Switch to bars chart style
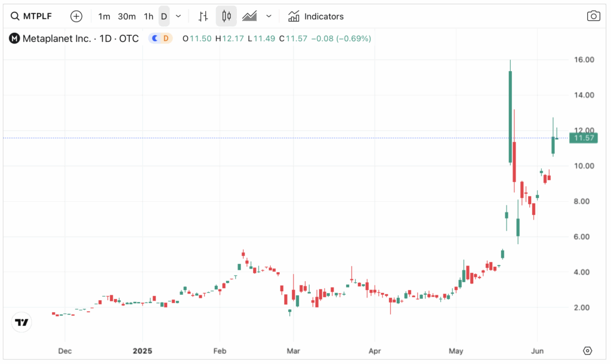Viewport: 611px width, 364px height. click(203, 16)
